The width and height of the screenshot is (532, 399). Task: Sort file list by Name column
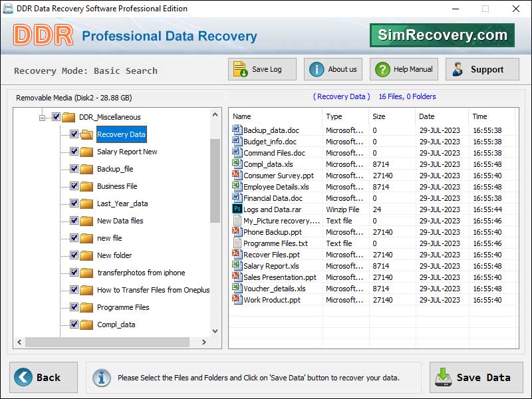[275, 116]
